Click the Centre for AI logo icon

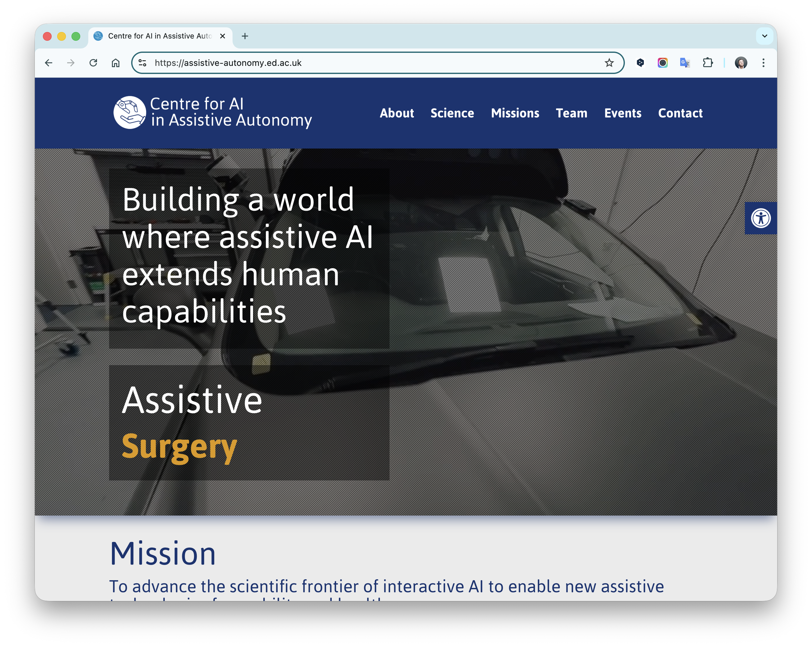[129, 112]
